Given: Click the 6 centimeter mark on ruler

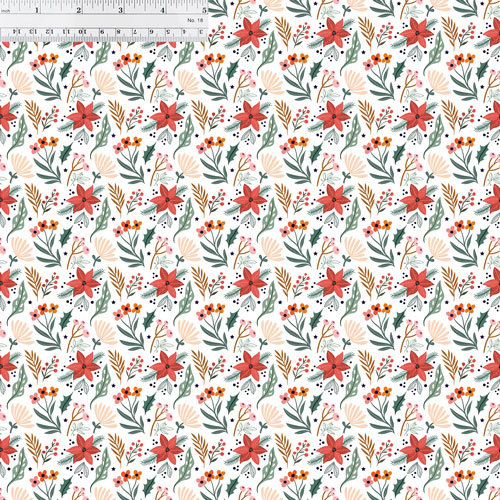Looking at the screenshot, I should 151,32.
